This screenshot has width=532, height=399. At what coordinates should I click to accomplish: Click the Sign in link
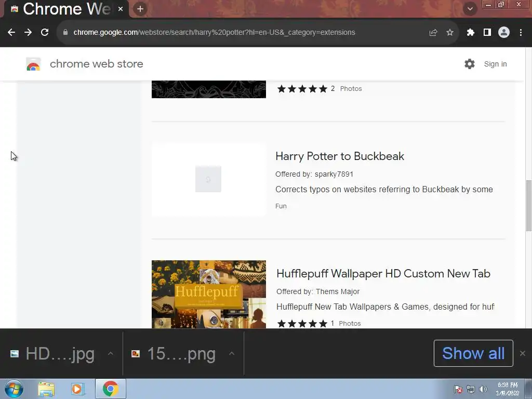(x=495, y=64)
